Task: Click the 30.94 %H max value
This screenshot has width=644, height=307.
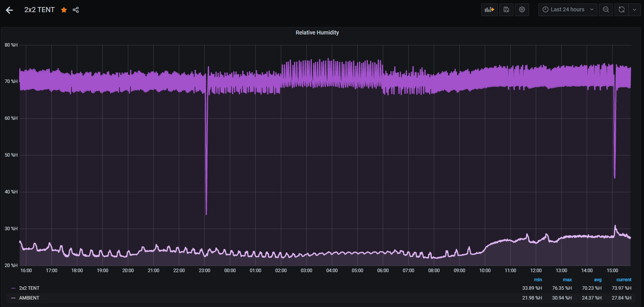Action: click(x=562, y=298)
